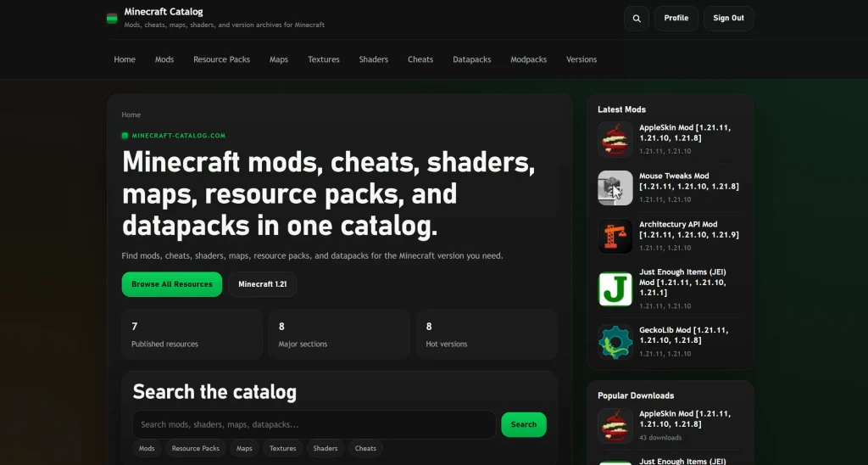The width and height of the screenshot is (868, 465).
Task: Click the '8 Major sections' stat card
Action: coord(339,335)
